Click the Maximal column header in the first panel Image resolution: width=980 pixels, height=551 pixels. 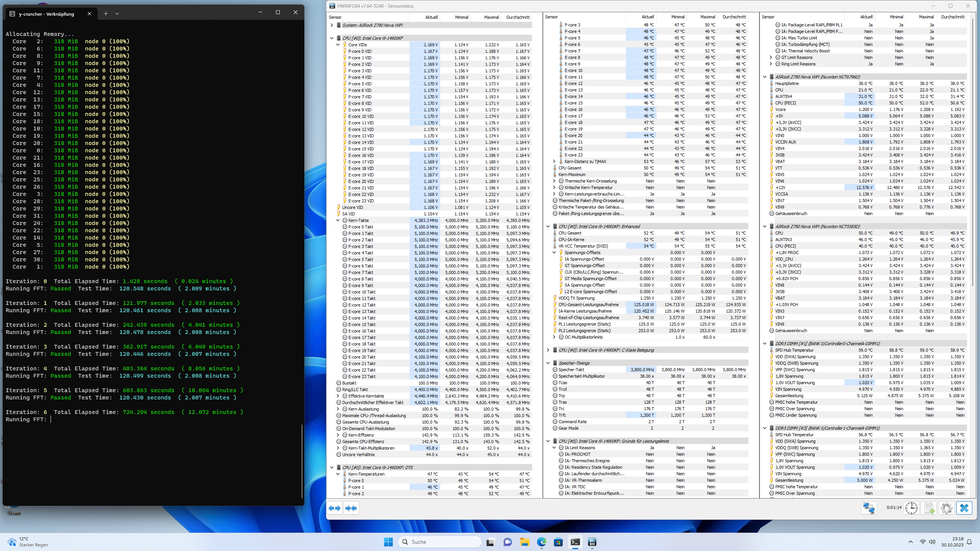(491, 17)
